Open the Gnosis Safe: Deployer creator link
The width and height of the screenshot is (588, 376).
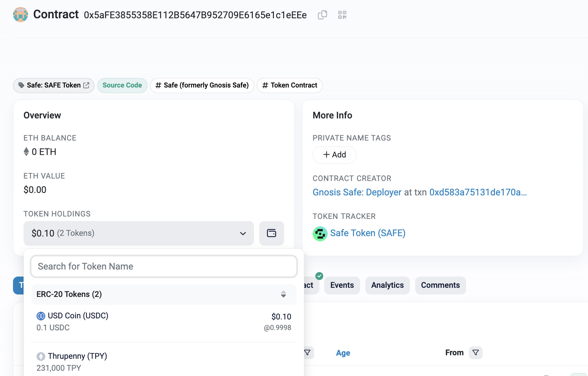[x=357, y=192]
